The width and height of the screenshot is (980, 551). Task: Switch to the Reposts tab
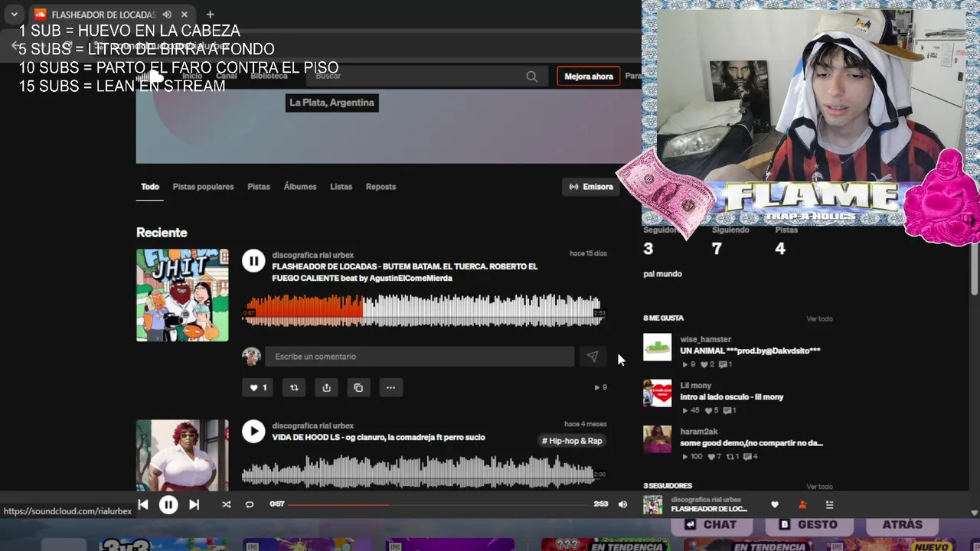point(381,187)
